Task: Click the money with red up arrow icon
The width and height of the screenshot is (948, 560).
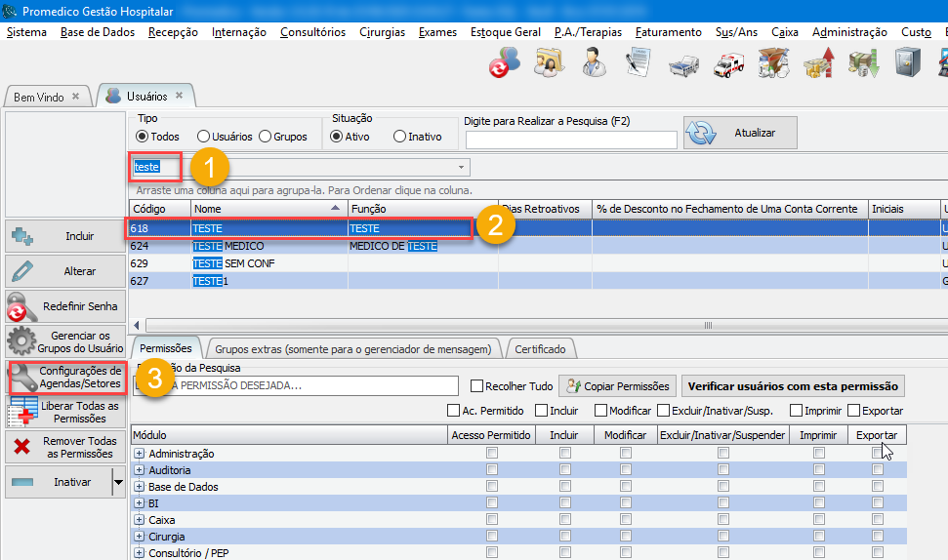Action: [818, 62]
